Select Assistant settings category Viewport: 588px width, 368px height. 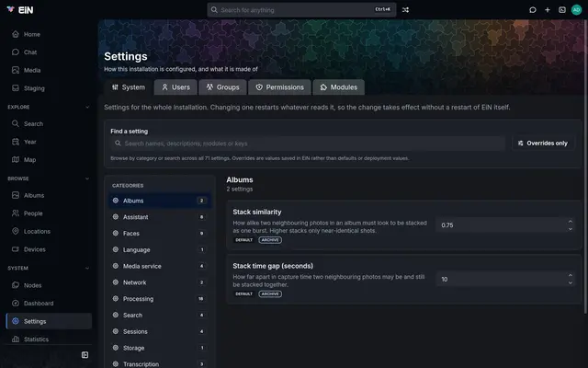click(x=160, y=217)
